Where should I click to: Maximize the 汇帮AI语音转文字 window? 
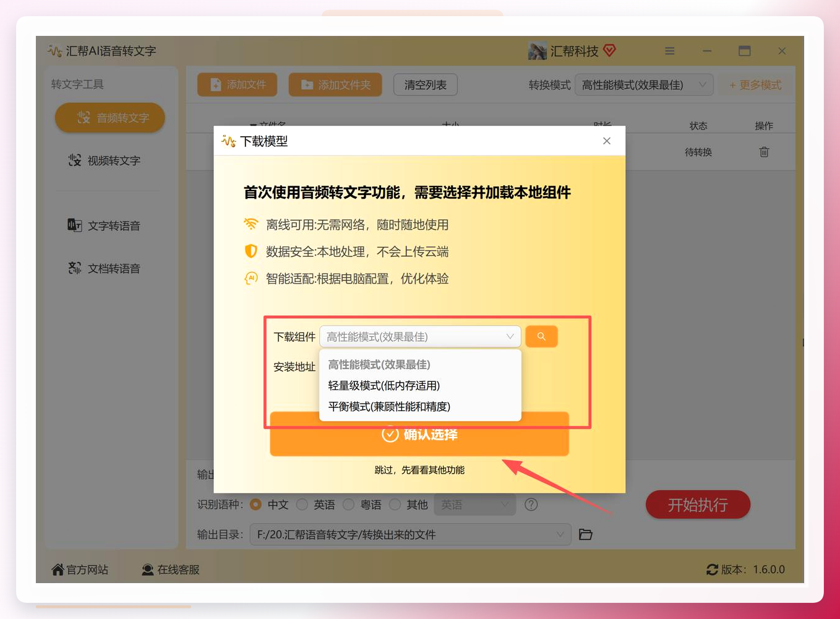(745, 51)
